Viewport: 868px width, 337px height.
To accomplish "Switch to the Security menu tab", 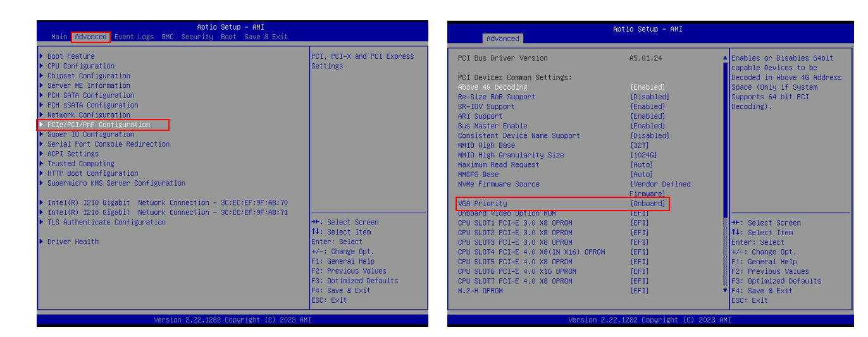I will coord(197,37).
